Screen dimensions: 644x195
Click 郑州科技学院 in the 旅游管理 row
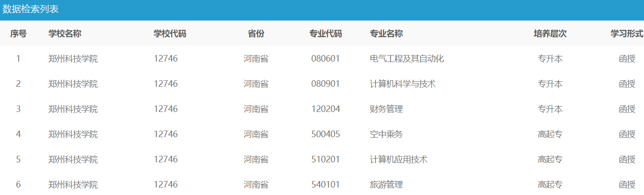[x=73, y=185]
